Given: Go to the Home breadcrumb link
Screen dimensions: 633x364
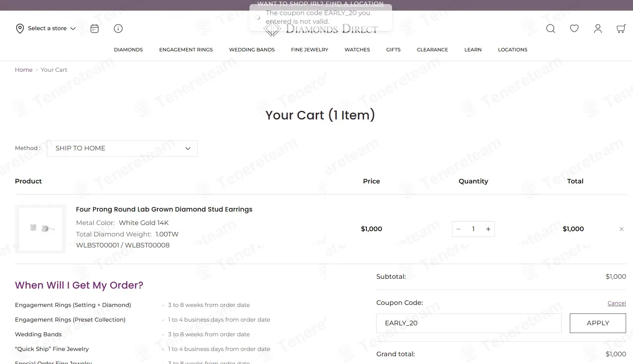Looking at the screenshot, I should (24, 70).
